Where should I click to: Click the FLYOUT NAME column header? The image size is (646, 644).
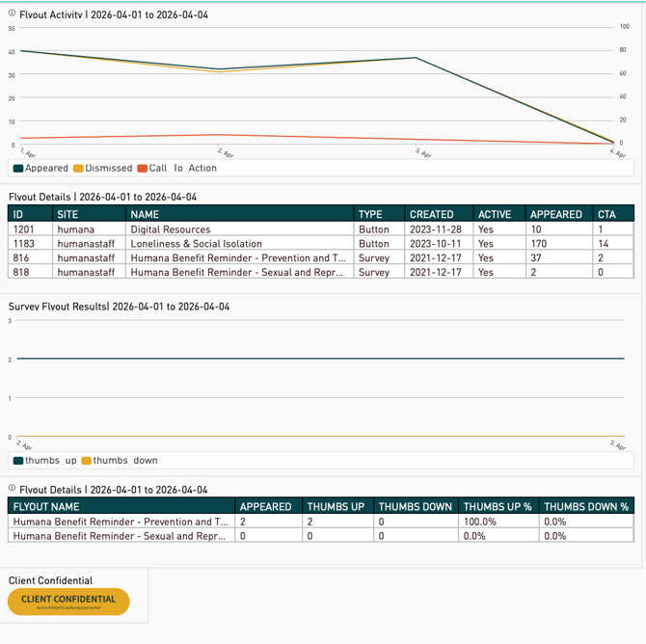[x=46, y=506]
